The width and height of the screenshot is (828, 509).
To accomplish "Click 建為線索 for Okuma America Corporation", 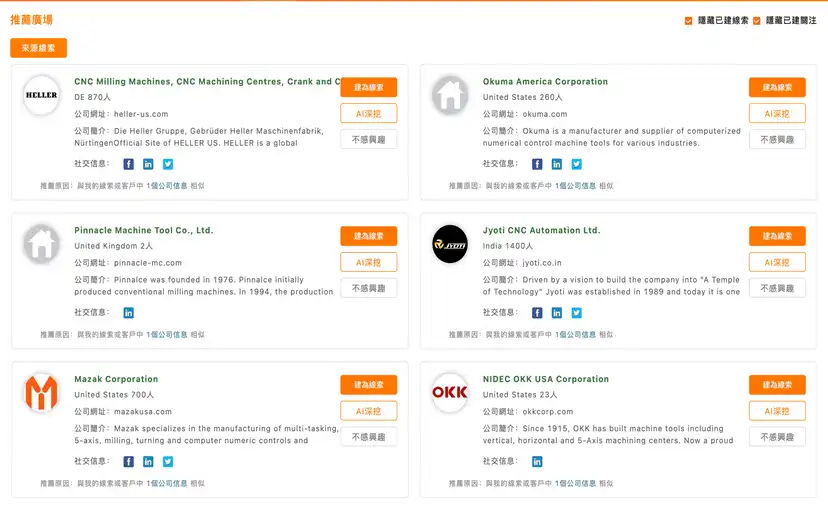I will pyautogui.click(x=777, y=87).
